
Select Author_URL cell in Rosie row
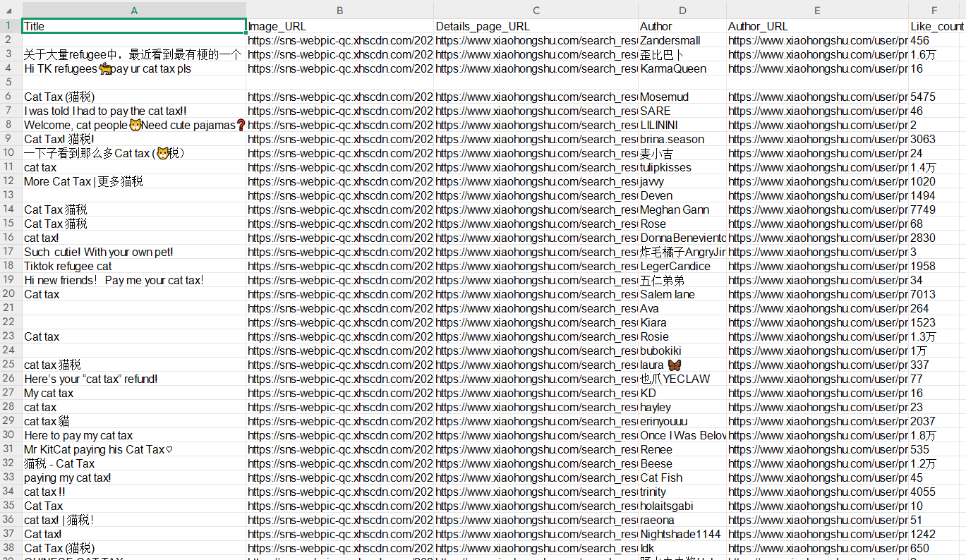click(x=817, y=336)
